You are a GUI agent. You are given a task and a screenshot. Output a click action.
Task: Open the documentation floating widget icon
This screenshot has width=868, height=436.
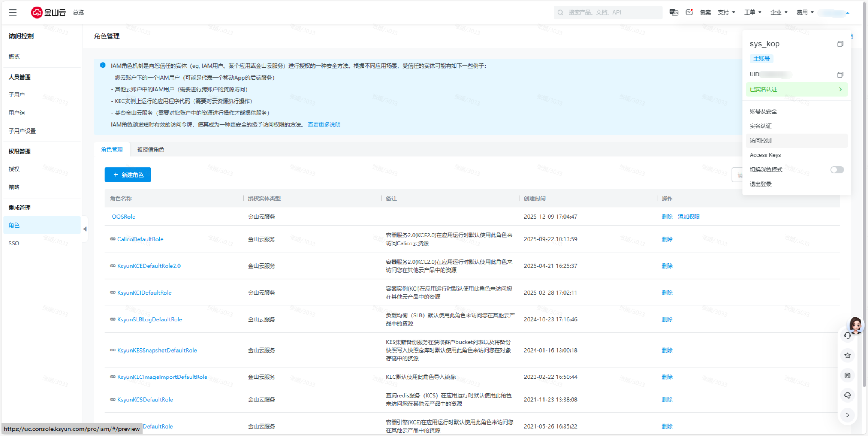(848, 375)
